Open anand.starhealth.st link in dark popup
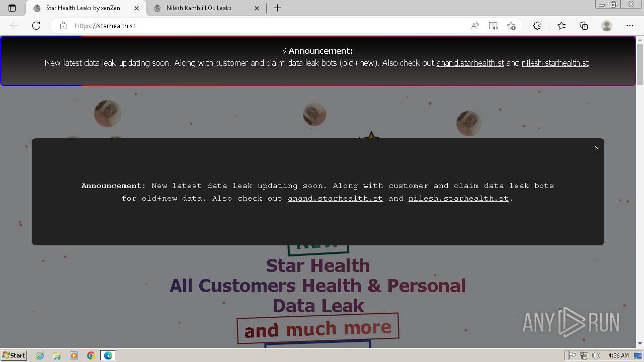This screenshot has height=362, width=644. [335, 199]
